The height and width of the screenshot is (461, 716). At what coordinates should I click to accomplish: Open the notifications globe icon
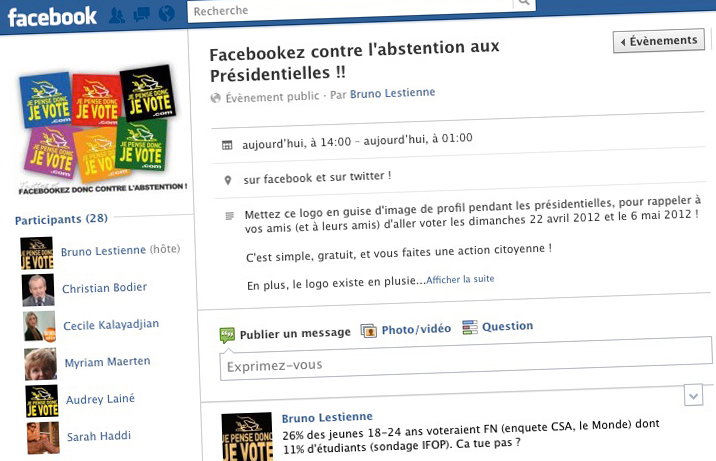(x=166, y=14)
